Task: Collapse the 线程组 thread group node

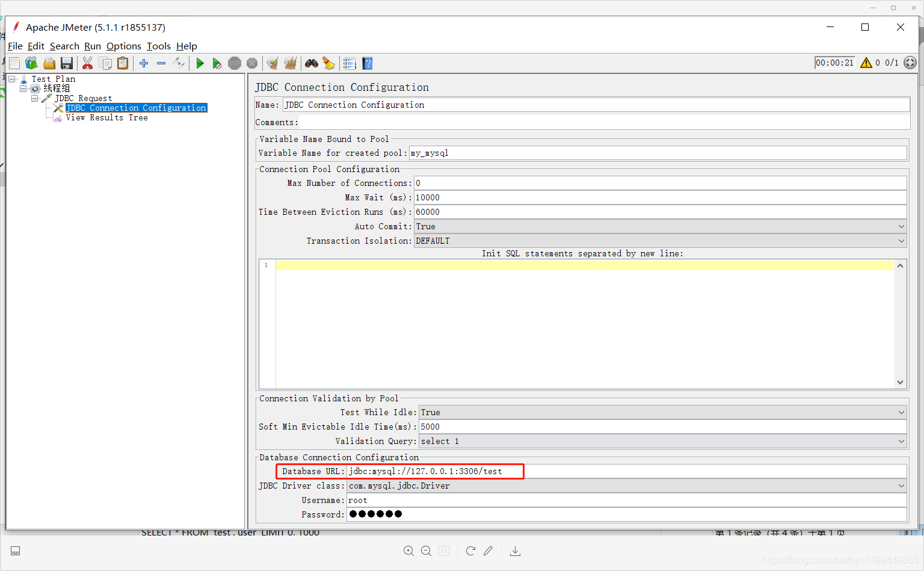Action: pos(23,88)
